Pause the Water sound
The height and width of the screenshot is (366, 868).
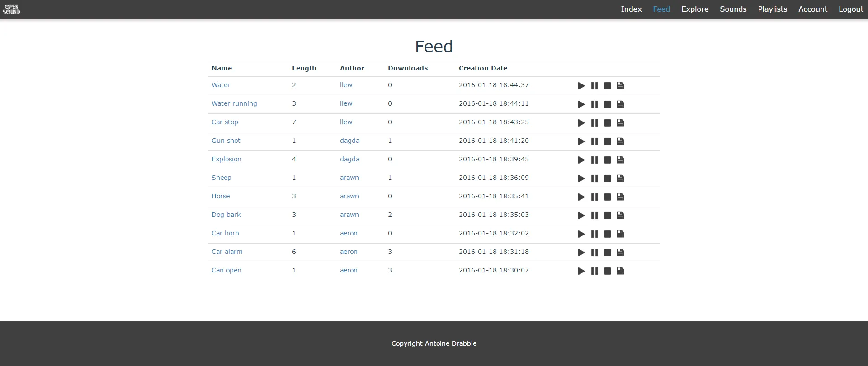[x=594, y=86]
